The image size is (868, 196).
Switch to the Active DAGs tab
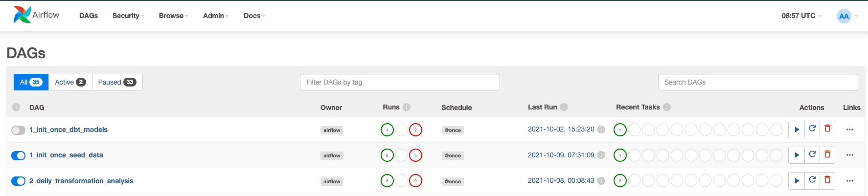pos(70,82)
